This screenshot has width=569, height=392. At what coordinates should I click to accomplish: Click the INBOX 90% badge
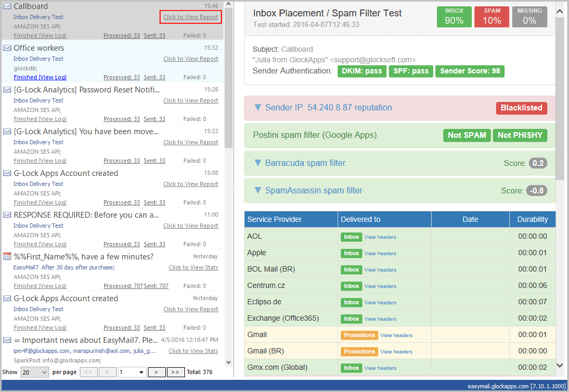click(454, 17)
